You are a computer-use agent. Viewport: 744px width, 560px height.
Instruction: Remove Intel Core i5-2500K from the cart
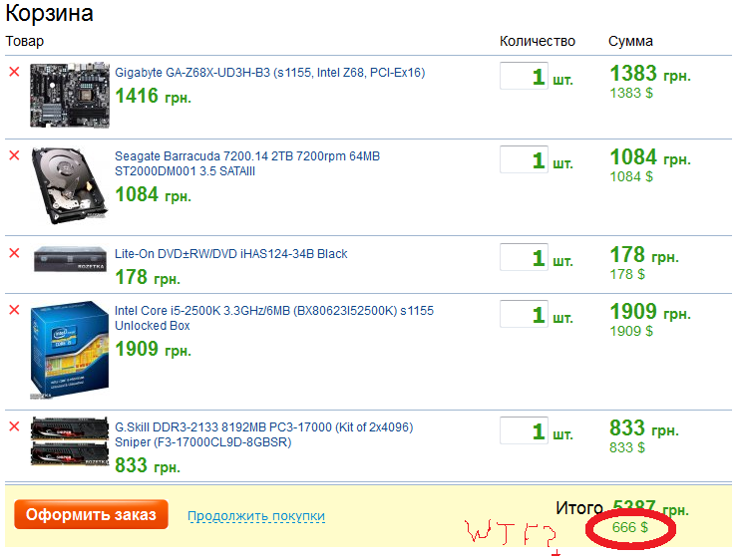tap(14, 310)
